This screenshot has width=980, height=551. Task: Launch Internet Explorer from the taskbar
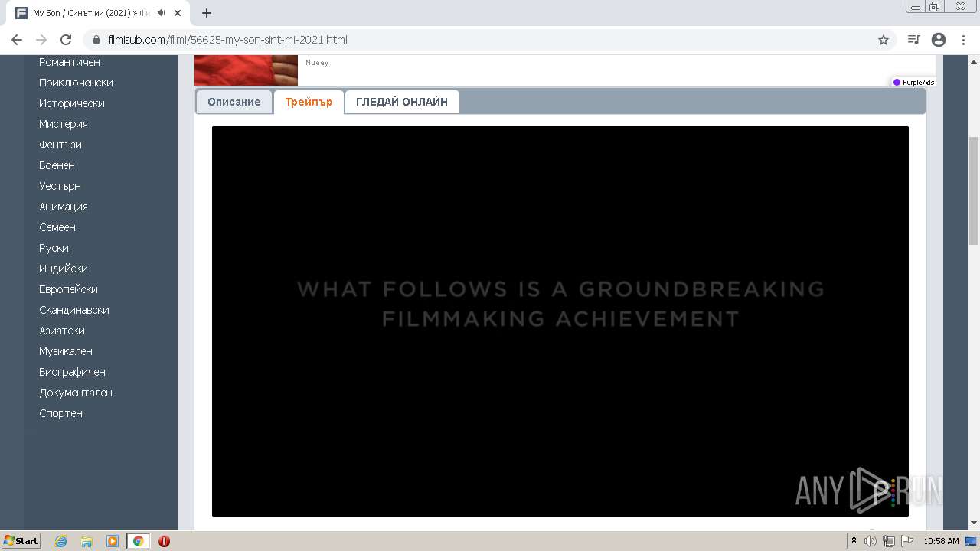click(61, 541)
